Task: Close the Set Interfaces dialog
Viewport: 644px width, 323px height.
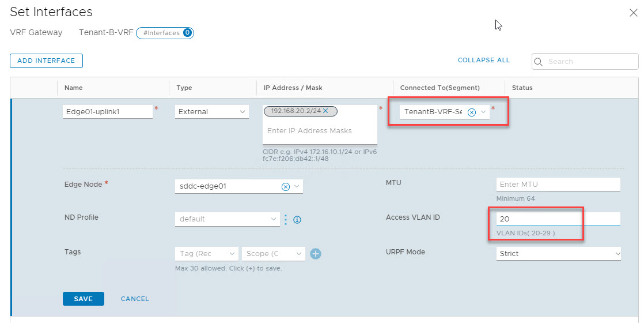Action: [x=633, y=13]
